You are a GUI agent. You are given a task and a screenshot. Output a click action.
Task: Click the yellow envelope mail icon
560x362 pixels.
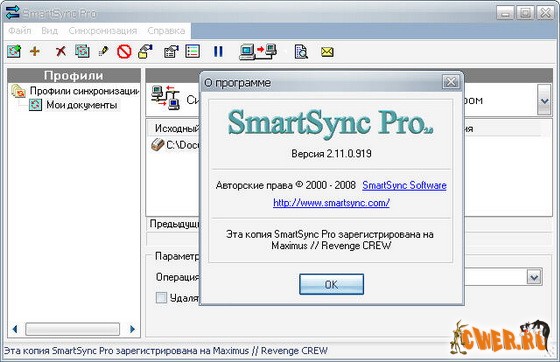pos(327,52)
